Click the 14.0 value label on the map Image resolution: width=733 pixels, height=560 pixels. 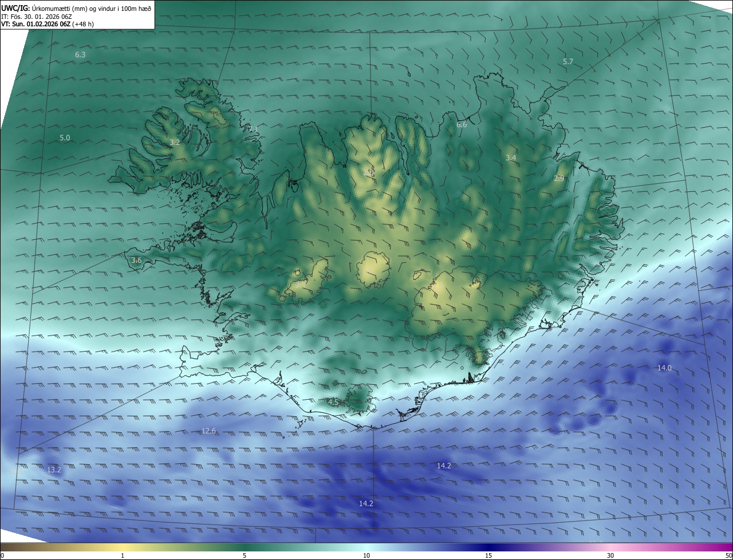click(x=664, y=368)
